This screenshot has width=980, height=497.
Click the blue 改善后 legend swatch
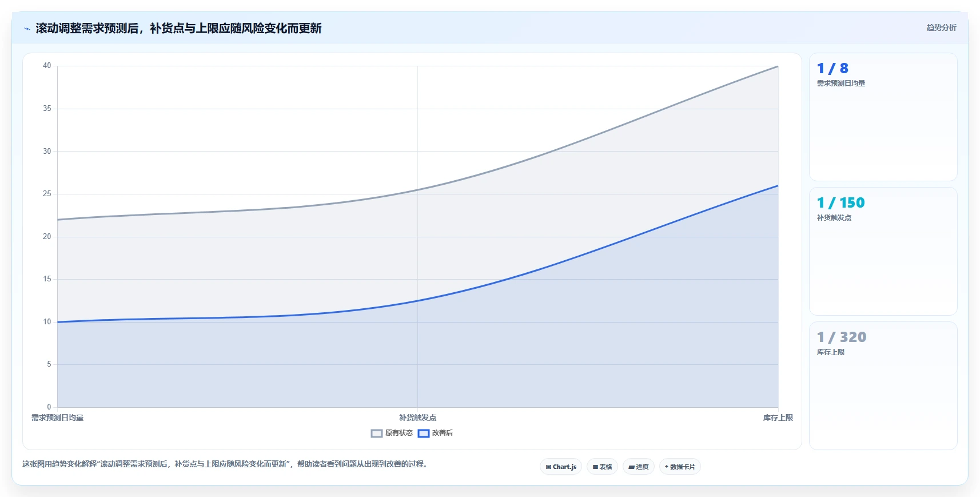coord(424,433)
